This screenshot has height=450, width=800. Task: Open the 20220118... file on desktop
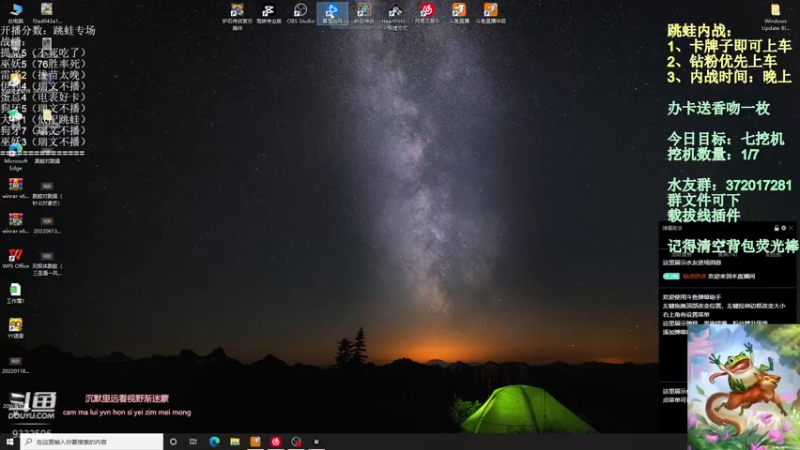click(15, 365)
